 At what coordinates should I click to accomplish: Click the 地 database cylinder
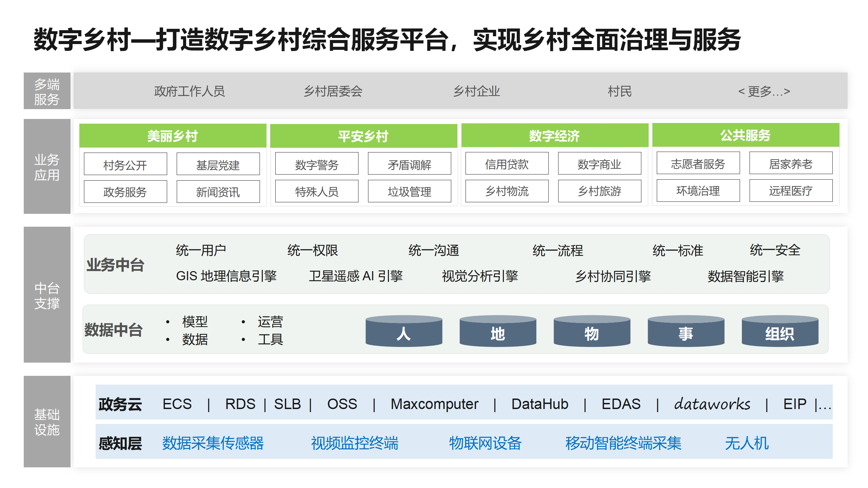click(497, 332)
